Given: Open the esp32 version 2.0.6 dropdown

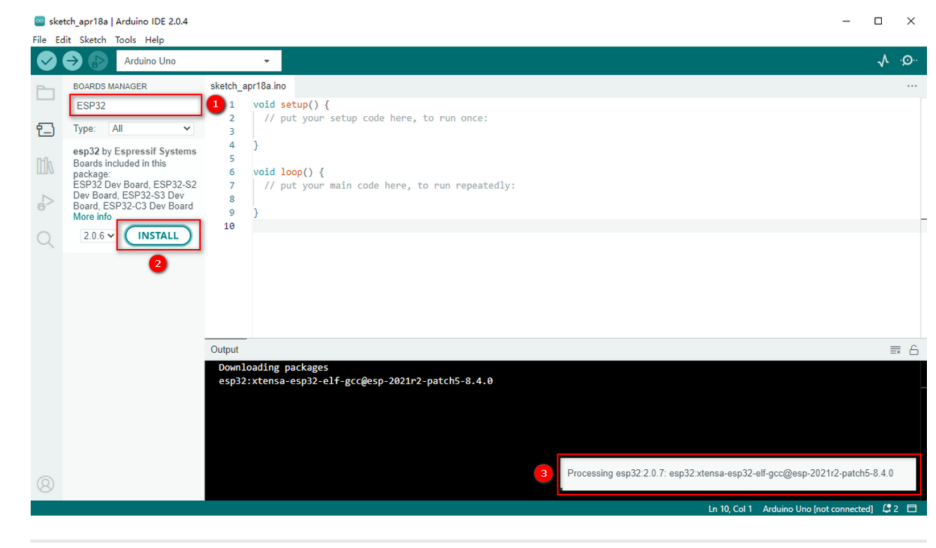Looking at the screenshot, I should click(98, 236).
